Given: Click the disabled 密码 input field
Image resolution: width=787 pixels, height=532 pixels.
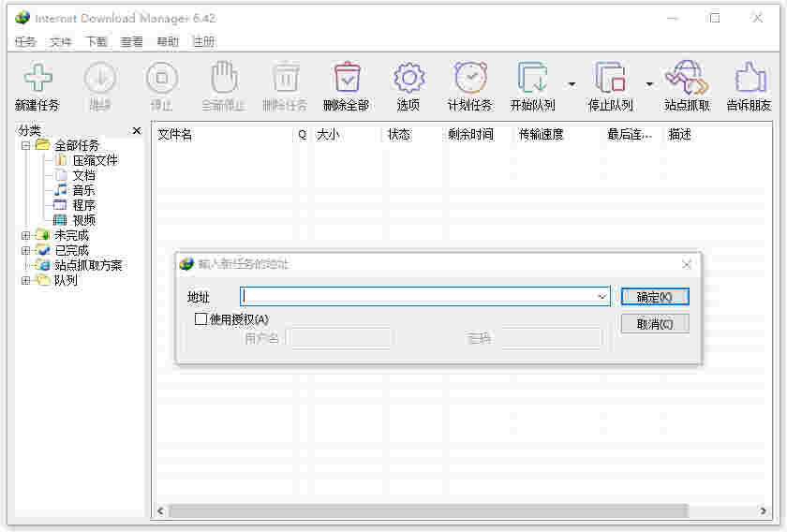Looking at the screenshot, I should click(x=551, y=338).
